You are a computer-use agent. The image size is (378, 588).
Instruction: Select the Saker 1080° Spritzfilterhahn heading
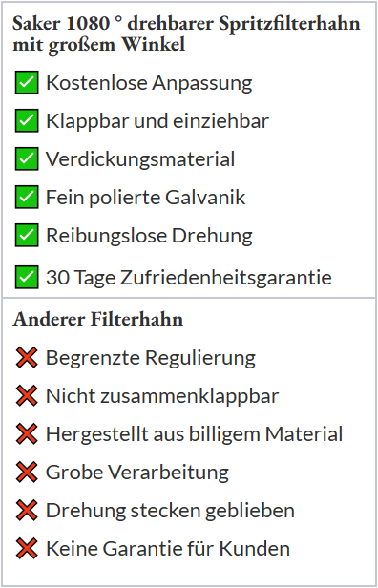(x=186, y=34)
